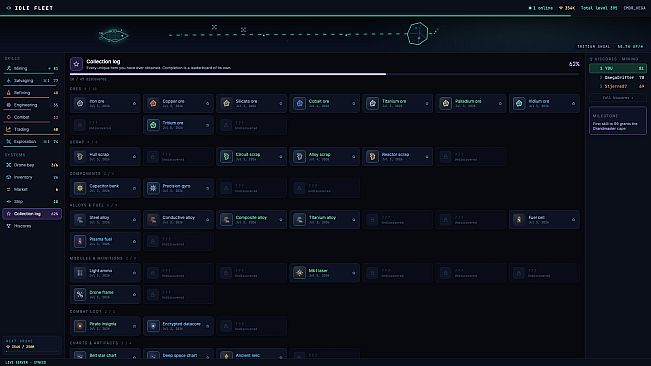Click the Alloy scrap item icon
Image resolution: width=651 pixels, height=366 pixels.
tap(299, 156)
